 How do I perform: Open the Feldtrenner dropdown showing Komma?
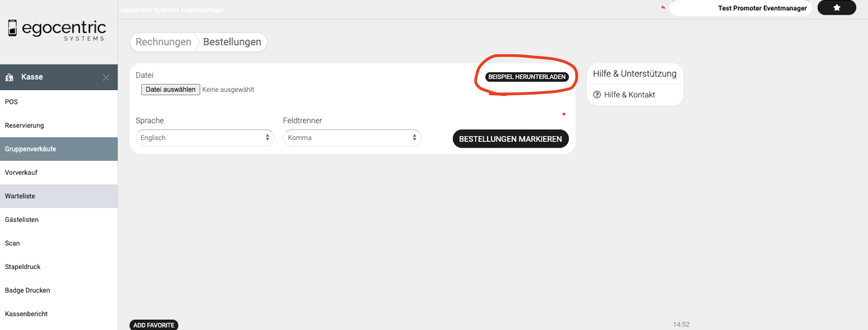pos(352,138)
